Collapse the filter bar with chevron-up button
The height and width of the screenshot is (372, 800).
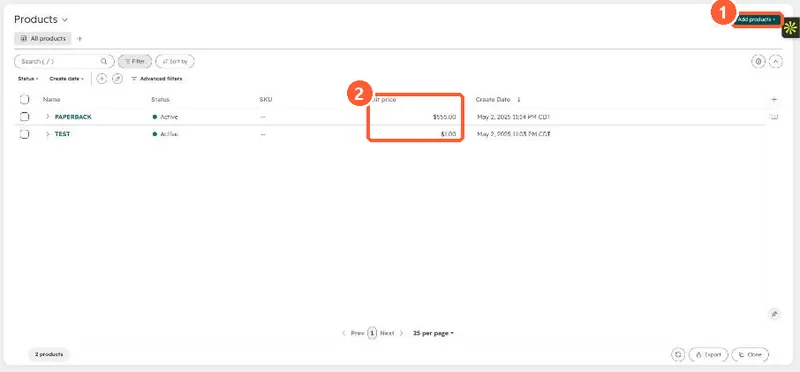click(x=776, y=61)
